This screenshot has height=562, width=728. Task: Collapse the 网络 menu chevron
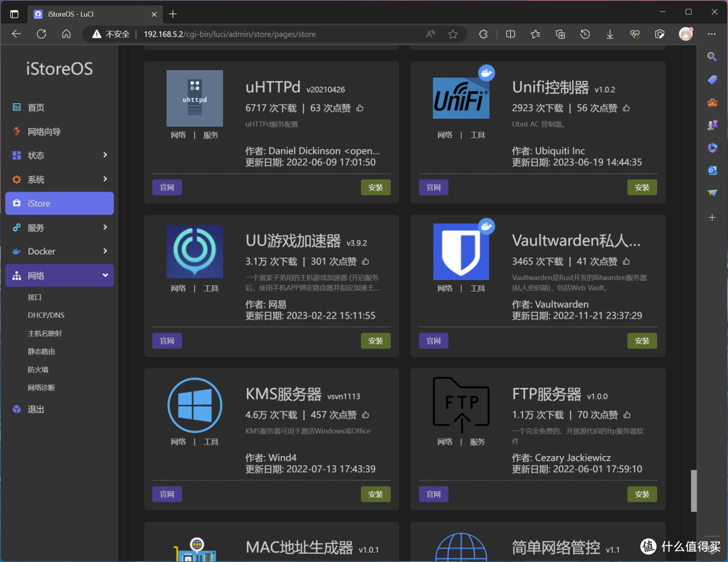[105, 275]
